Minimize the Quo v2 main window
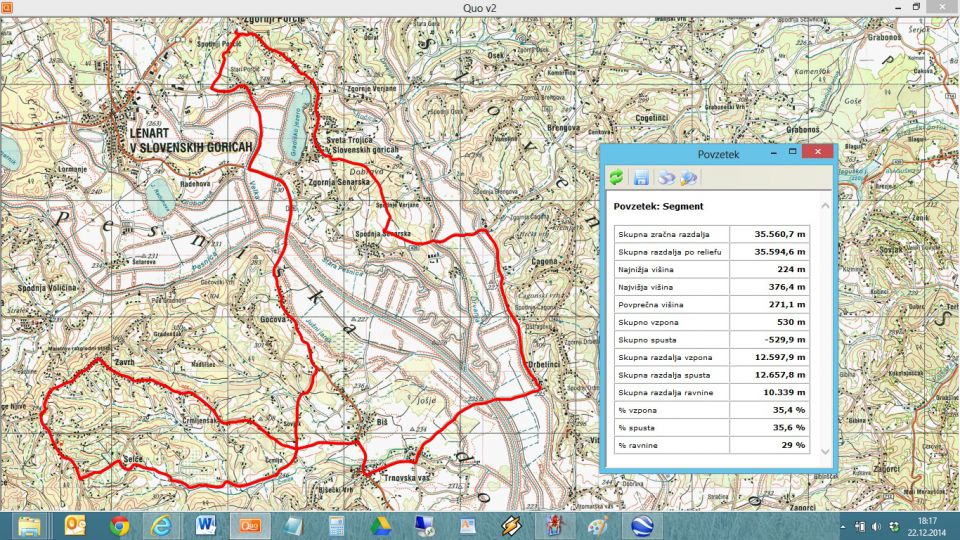Viewport: 960px width, 540px height. 898,7
